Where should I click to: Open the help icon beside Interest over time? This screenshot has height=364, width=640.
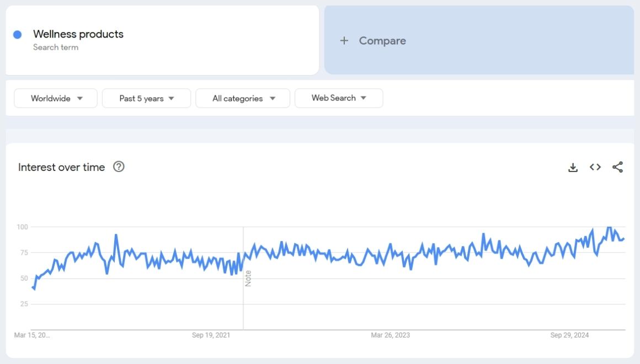119,167
